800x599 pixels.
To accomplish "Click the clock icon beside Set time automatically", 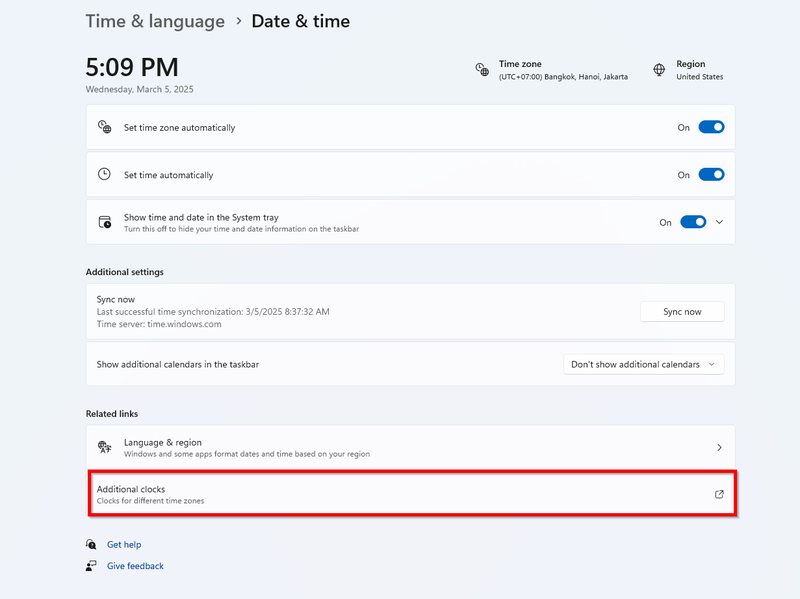I will click(104, 174).
